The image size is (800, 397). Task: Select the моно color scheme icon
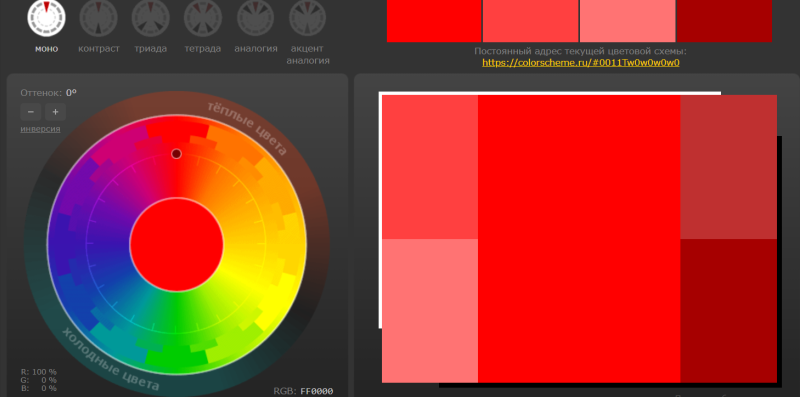pos(46,18)
